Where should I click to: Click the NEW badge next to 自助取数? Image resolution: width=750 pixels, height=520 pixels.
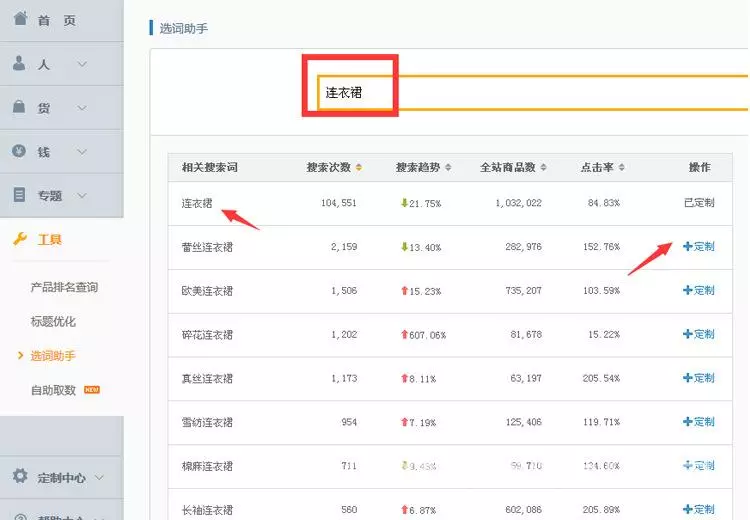(92, 390)
